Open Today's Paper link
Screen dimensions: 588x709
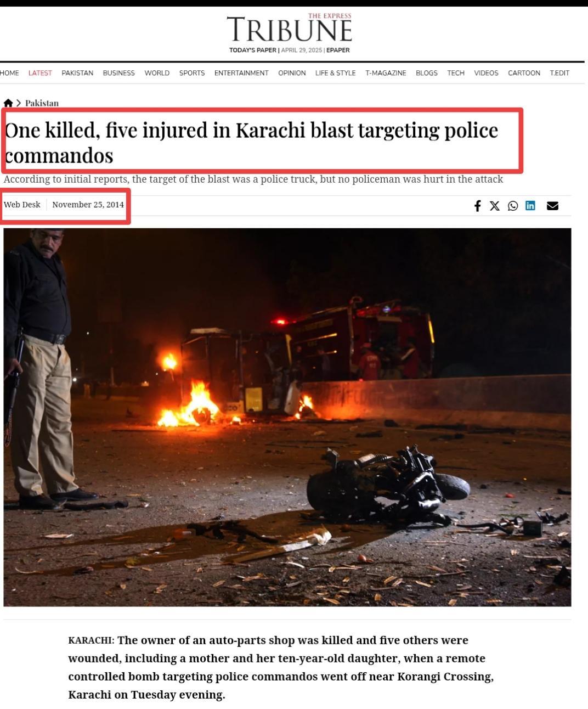(253, 50)
